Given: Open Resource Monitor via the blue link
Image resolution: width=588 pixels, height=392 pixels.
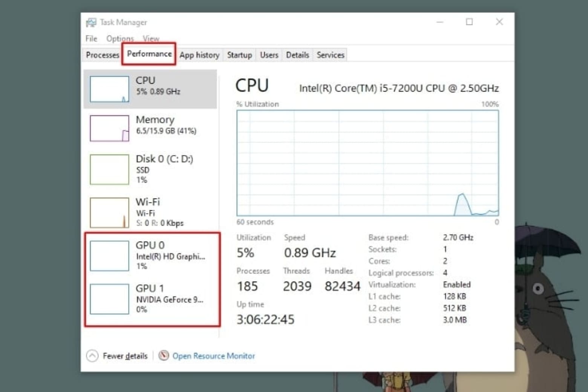Looking at the screenshot, I should 214,356.
